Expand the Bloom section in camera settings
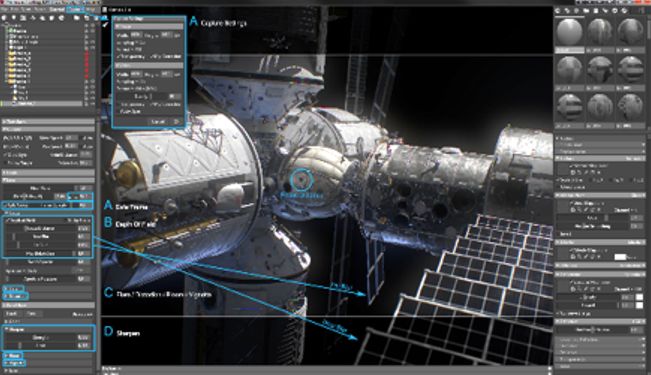This screenshot has width=651, height=375. (12, 356)
